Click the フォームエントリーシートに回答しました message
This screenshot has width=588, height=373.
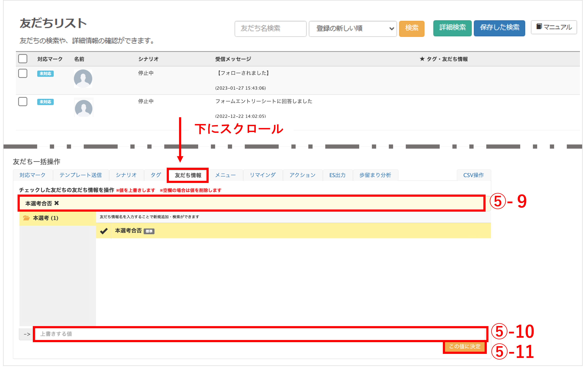(x=264, y=101)
